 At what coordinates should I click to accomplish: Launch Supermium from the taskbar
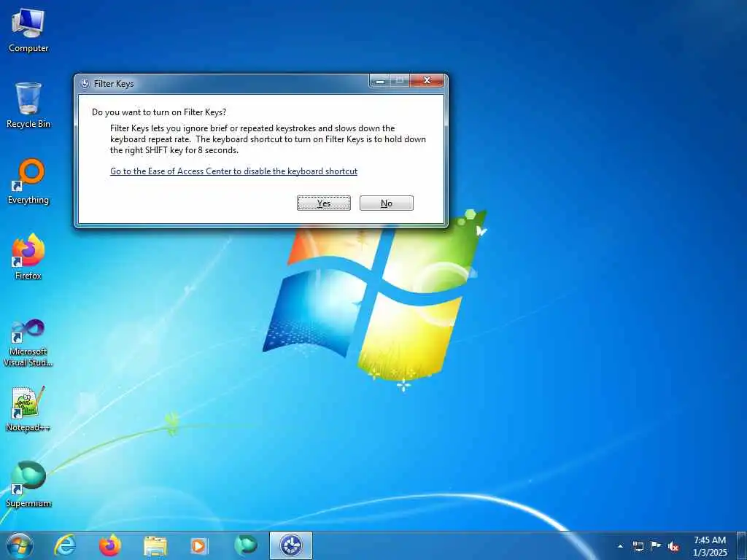click(x=245, y=545)
